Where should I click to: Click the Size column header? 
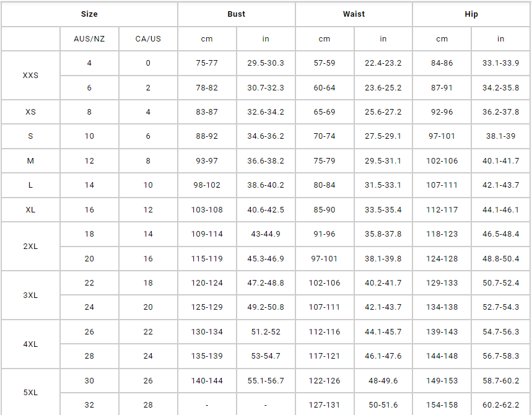[89, 14]
